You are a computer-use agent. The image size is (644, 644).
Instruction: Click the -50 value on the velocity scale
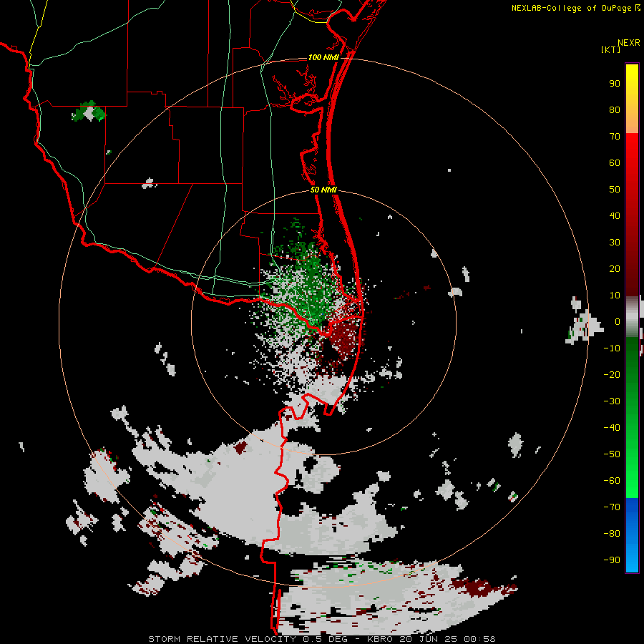[612, 454]
